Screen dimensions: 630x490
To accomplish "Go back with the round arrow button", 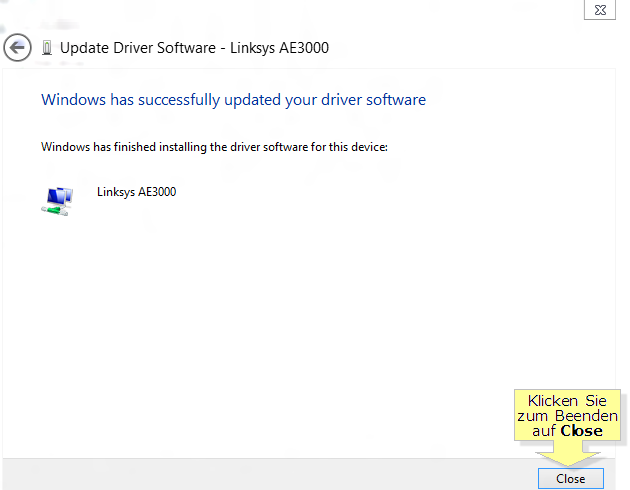I will (17, 47).
